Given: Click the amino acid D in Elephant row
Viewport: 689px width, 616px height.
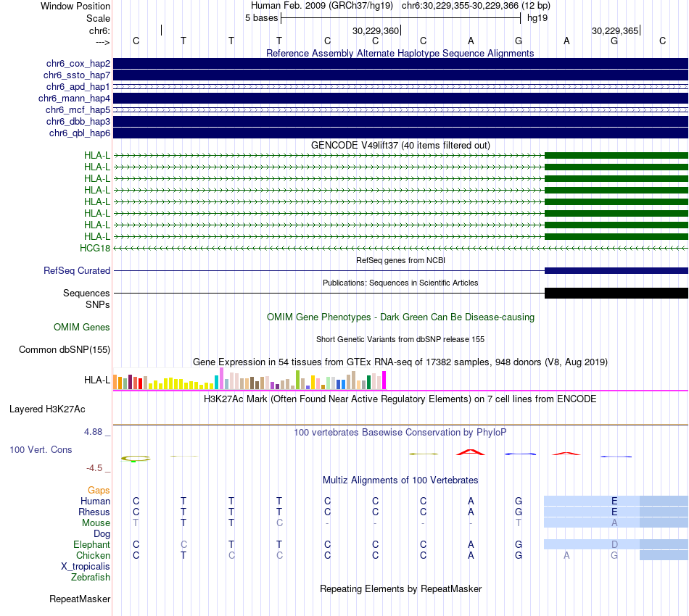Looking at the screenshot, I should tap(614, 544).
